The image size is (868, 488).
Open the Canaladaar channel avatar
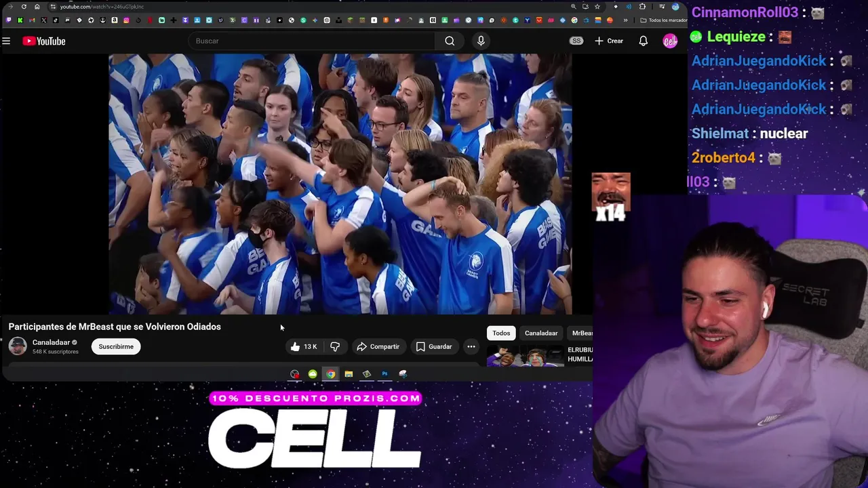coord(18,346)
